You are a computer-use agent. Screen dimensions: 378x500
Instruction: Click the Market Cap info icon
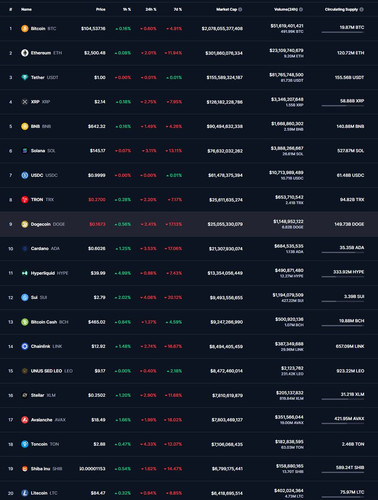[240, 9]
